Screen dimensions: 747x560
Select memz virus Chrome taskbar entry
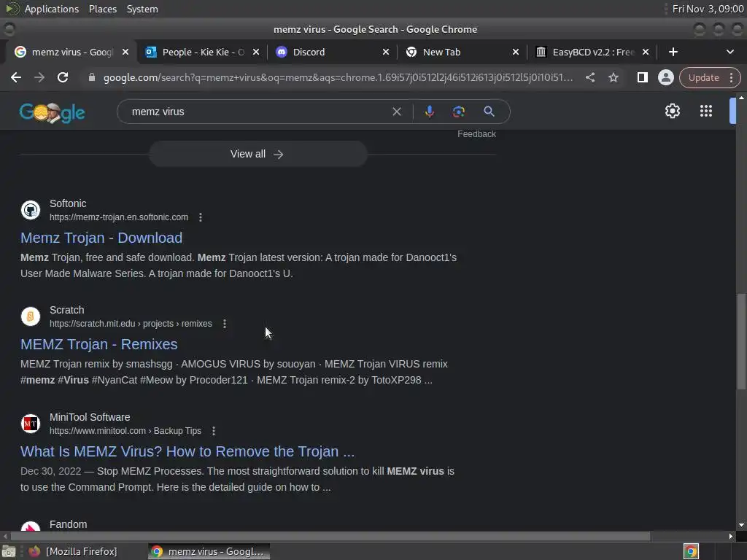[209, 551]
